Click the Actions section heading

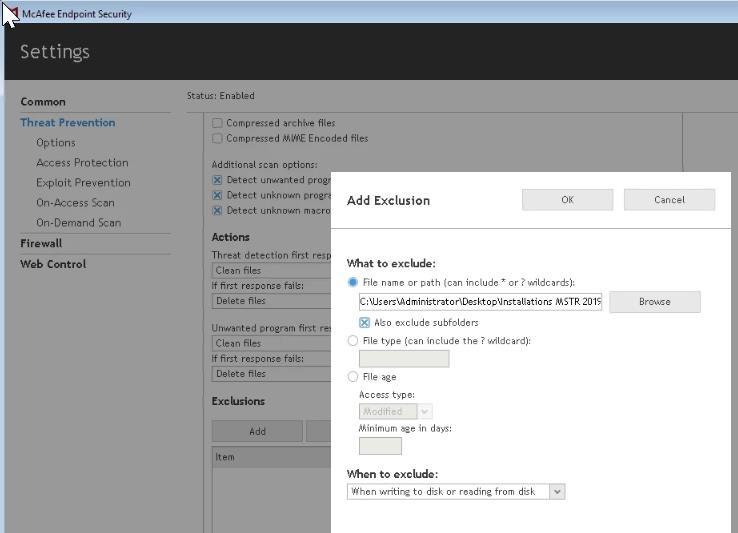coord(231,237)
